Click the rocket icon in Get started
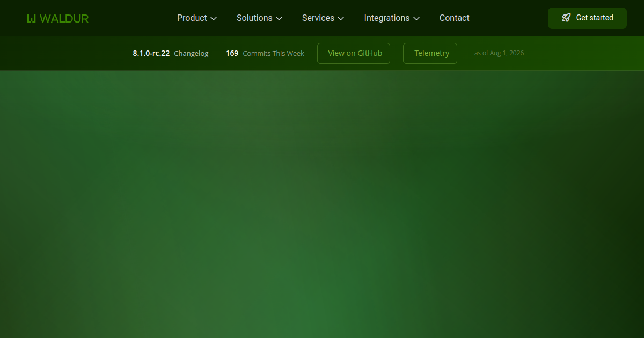The width and height of the screenshot is (644, 338). coord(566,18)
